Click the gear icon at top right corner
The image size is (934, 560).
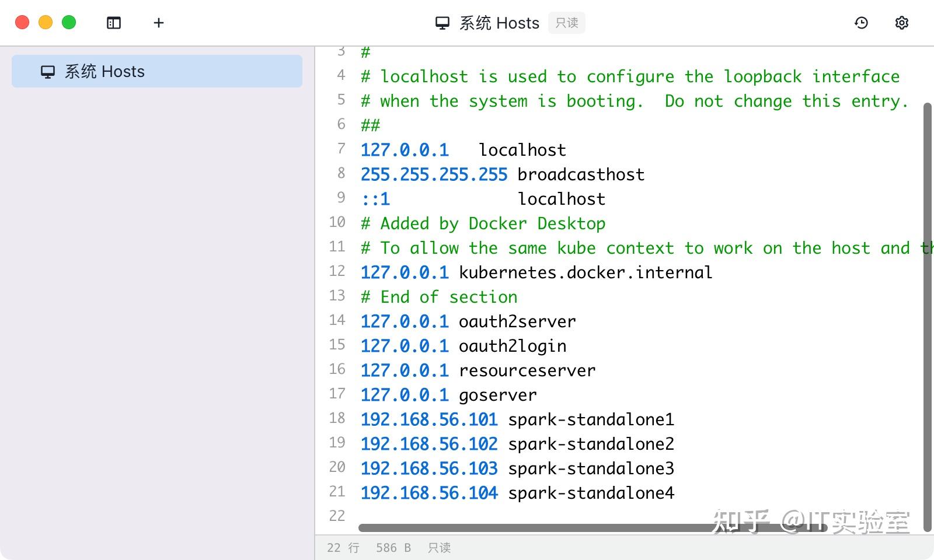click(901, 23)
